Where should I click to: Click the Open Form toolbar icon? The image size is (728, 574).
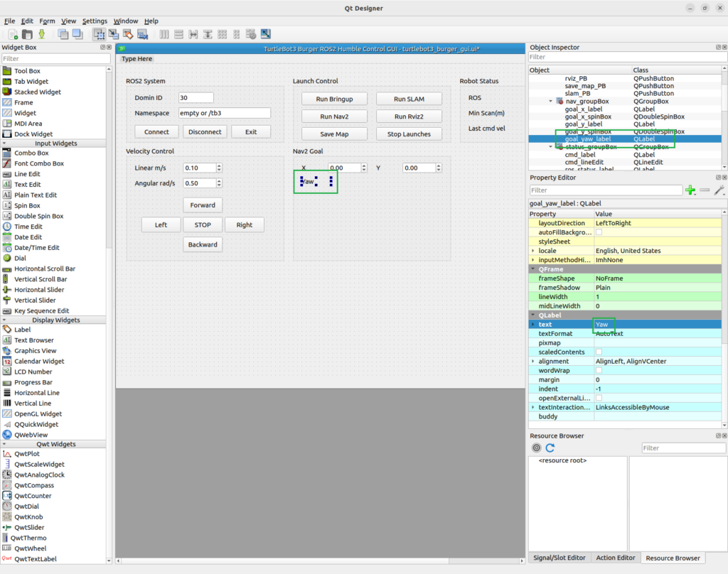click(x=28, y=34)
